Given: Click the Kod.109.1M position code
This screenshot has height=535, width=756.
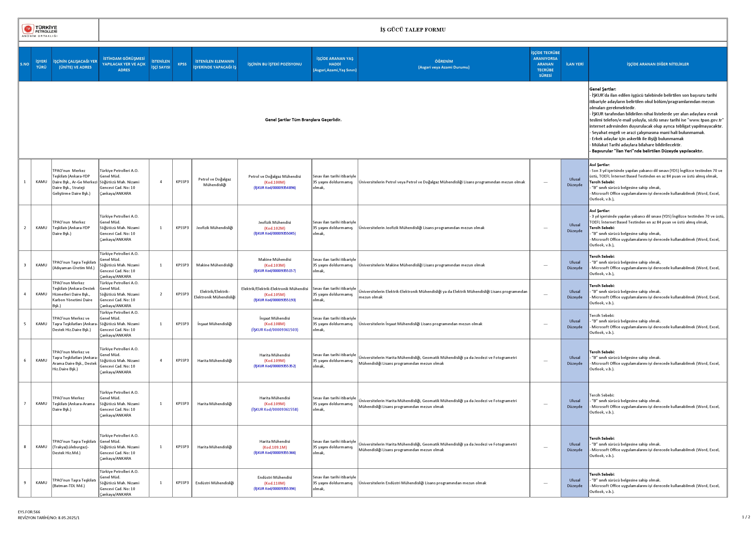Looking at the screenshot, I should [275, 448].
